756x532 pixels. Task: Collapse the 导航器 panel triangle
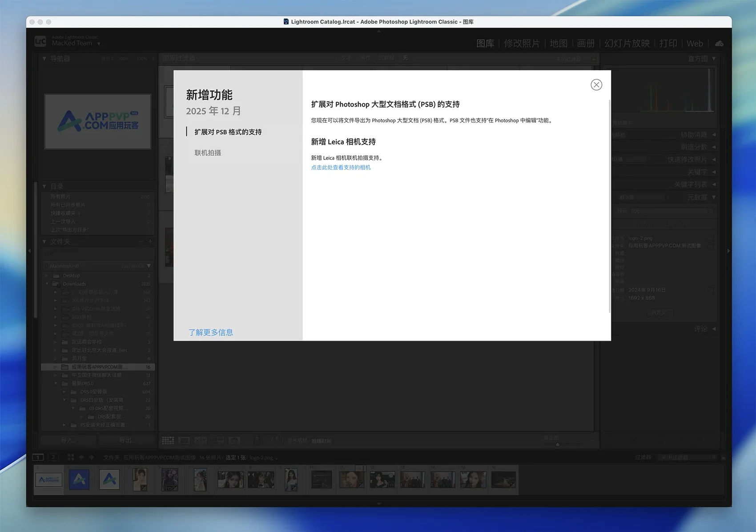(44, 59)
